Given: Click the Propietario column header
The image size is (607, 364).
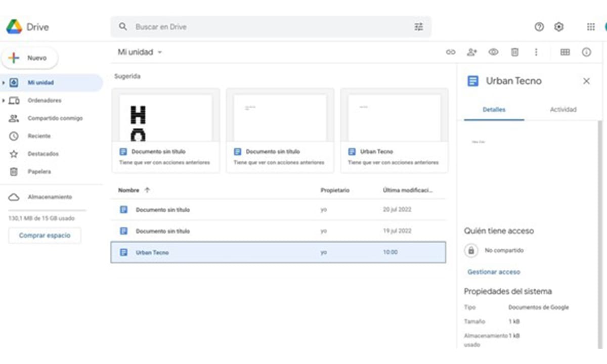Looking at the screenshot, I should click(x=335, y=191).
